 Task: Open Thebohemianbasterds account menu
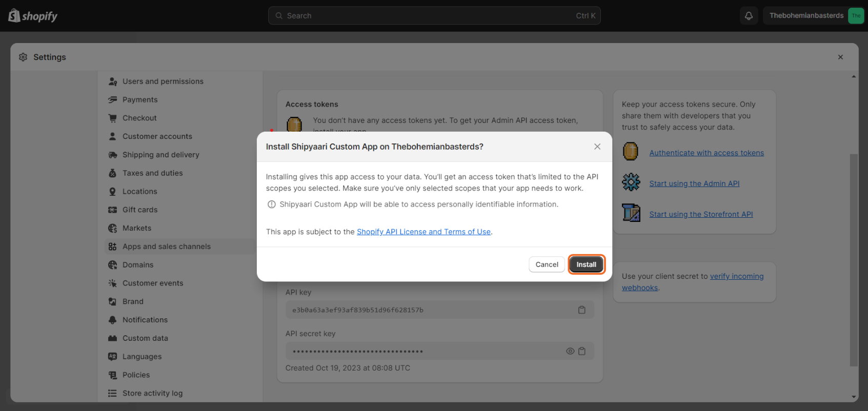click(814, 16)
